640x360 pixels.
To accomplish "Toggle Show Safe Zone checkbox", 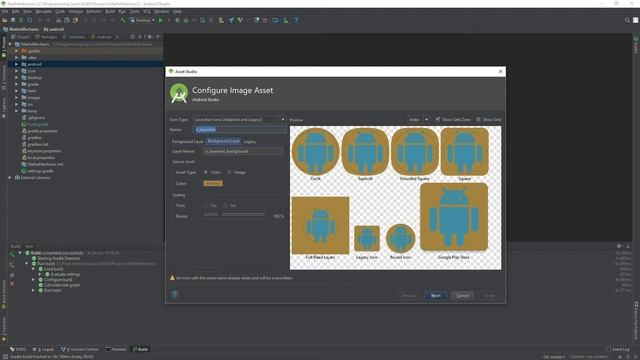I will click(x=438, y=119).
